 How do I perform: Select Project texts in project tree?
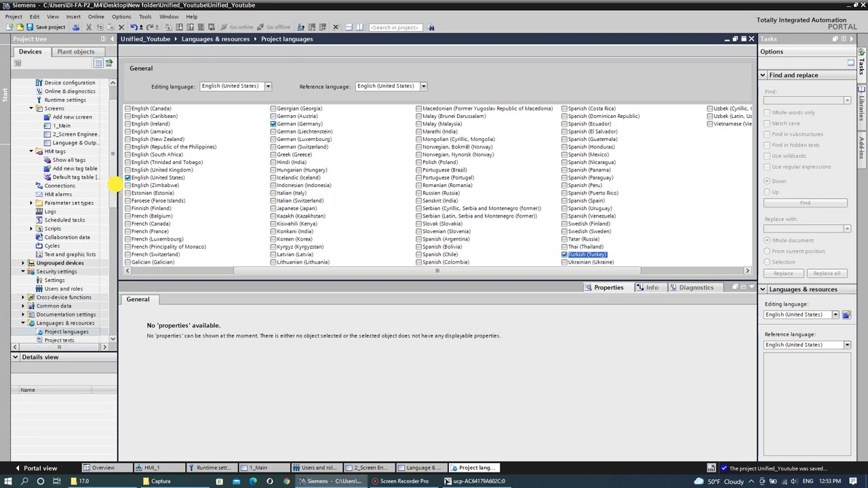(59, 340)
